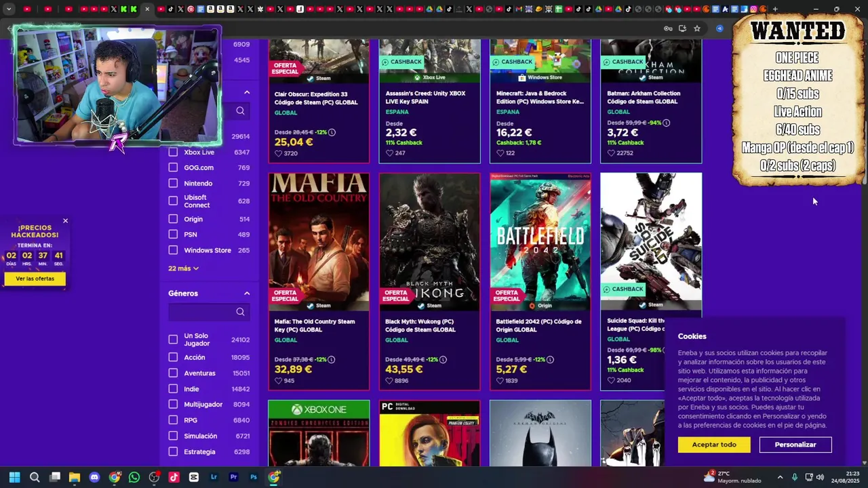Check the Acción genre filter

173,357
